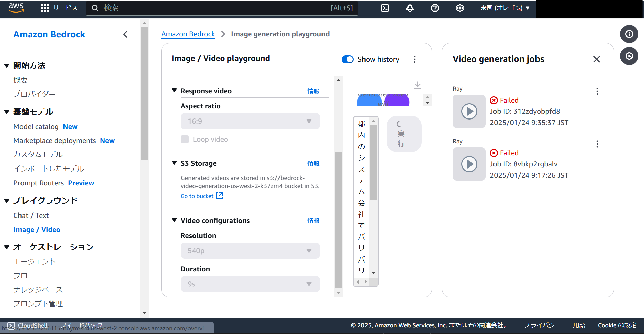Collapse the Amazon Bedrock side navigation
Viewport: 644px width, 334px height.
(125, 34)
